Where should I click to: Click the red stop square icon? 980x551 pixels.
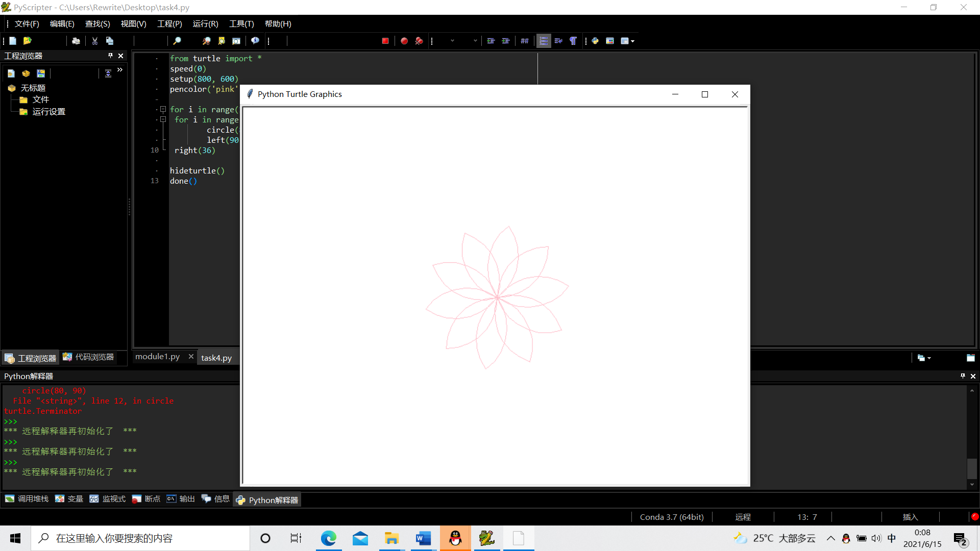tap(385, 41)
